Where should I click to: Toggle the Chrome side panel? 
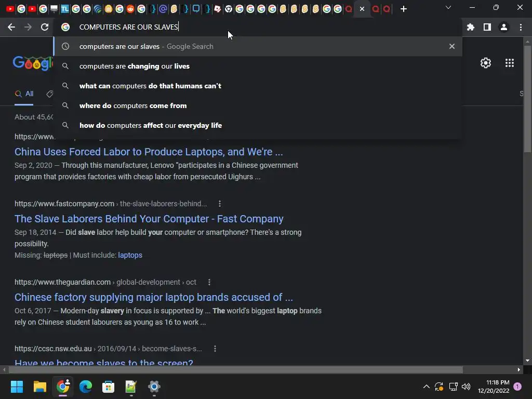487,27
